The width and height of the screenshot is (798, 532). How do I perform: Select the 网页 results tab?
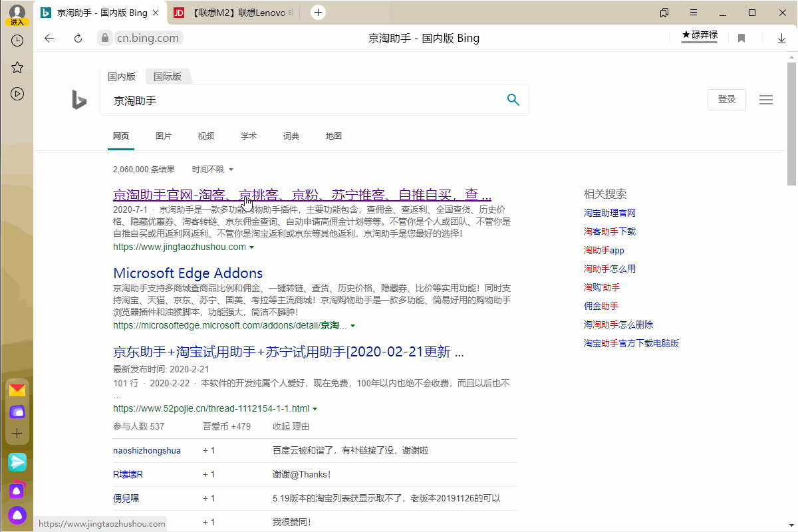pos(121,136)
